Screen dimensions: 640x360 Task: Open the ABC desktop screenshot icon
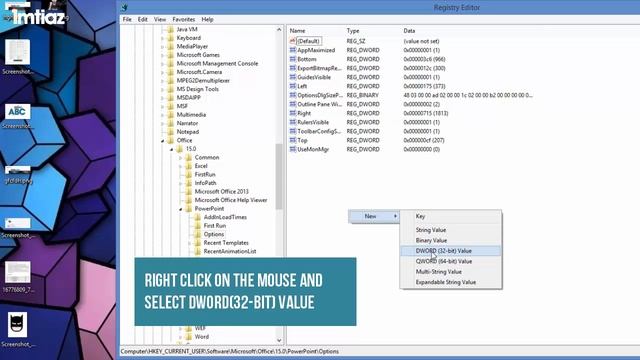tap(17, 112)
